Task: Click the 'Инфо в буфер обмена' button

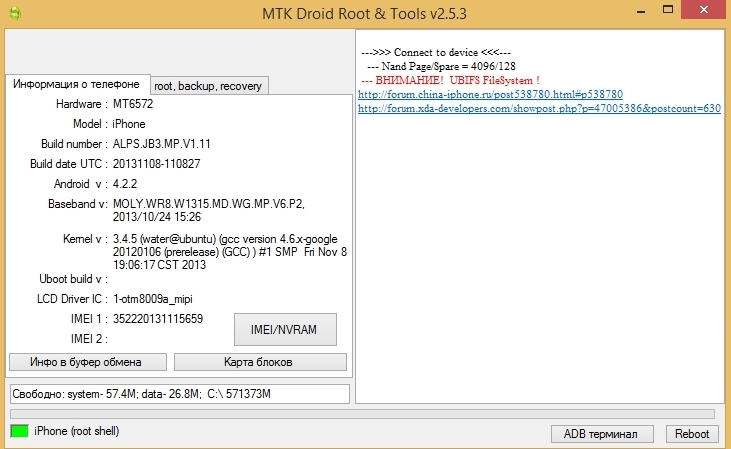Action: tap(88, 362)
